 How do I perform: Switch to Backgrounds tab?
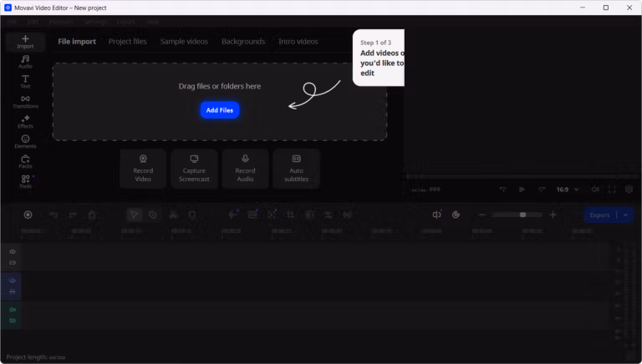coord(243,41)
